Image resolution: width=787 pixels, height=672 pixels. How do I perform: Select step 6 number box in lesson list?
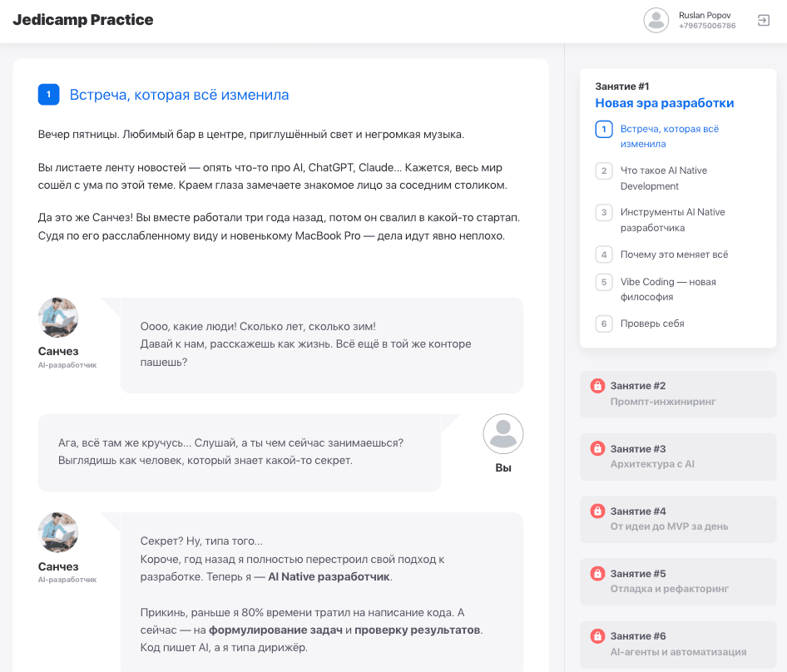coord(604,324)
